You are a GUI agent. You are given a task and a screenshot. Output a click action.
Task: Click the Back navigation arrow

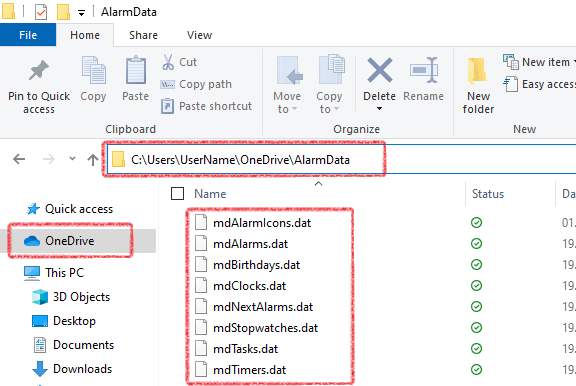[x=19, y=159]
